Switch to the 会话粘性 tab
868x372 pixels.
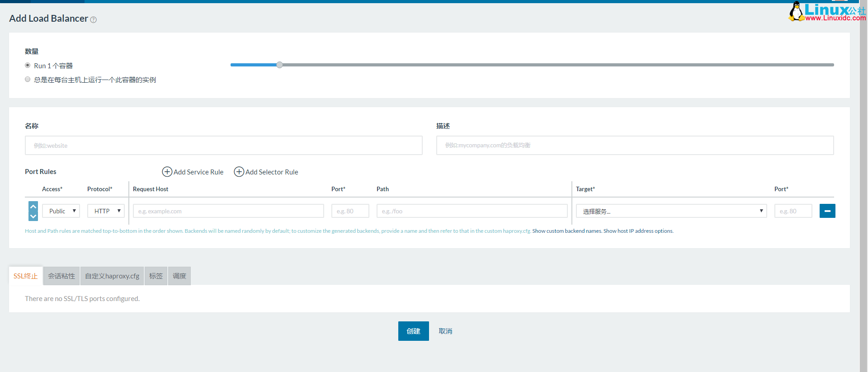(x=61, y=276)
